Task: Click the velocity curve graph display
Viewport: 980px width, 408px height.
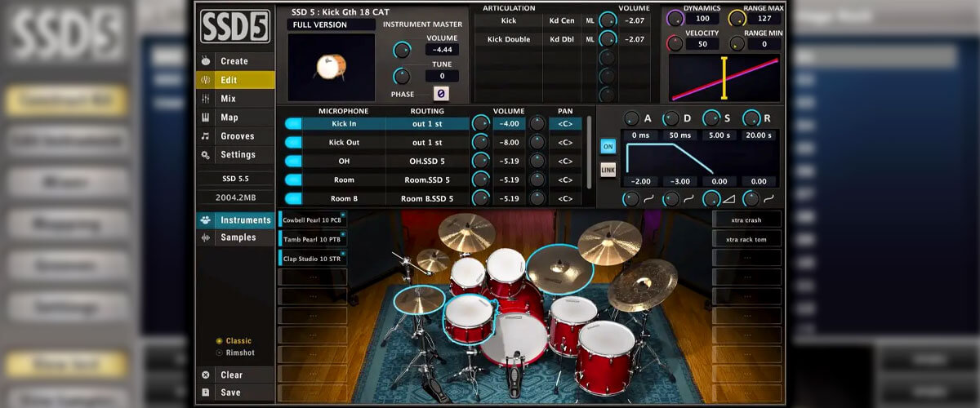Action: coord(724,78)
